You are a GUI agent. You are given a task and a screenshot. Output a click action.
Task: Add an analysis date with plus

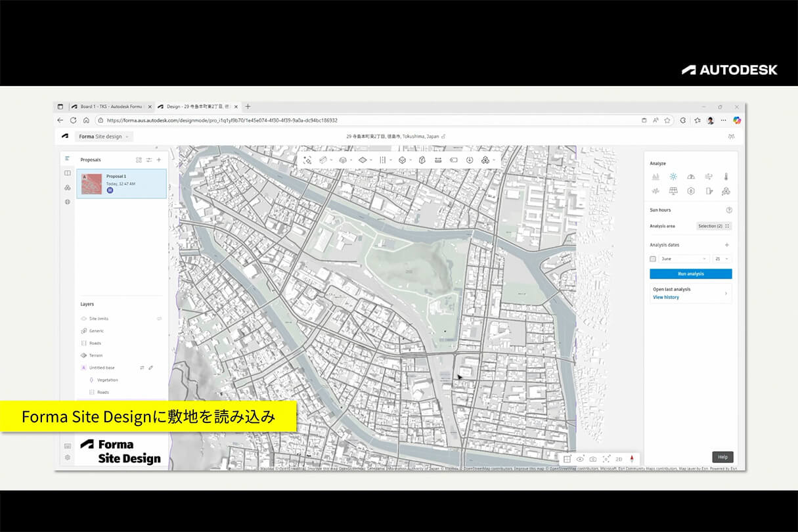click(x=727, y=245)
